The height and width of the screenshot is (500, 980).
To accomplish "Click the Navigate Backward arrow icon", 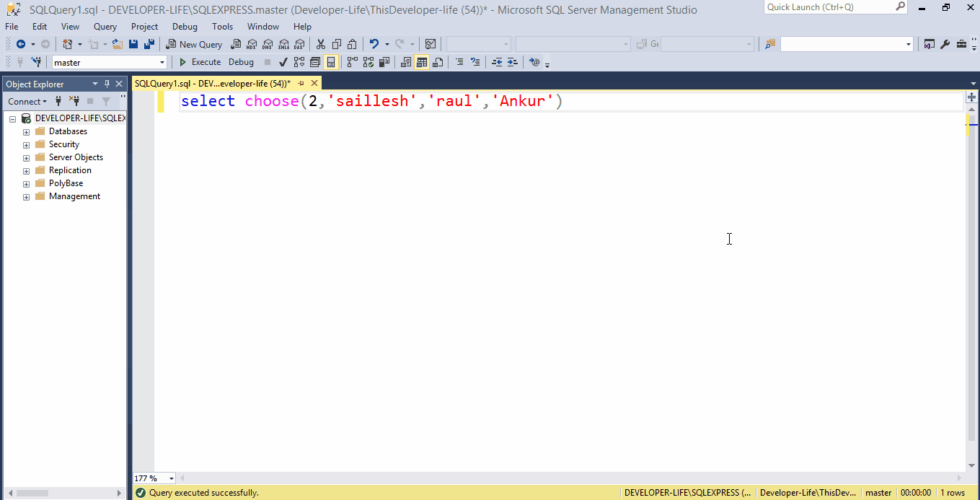I will [21, 44].
